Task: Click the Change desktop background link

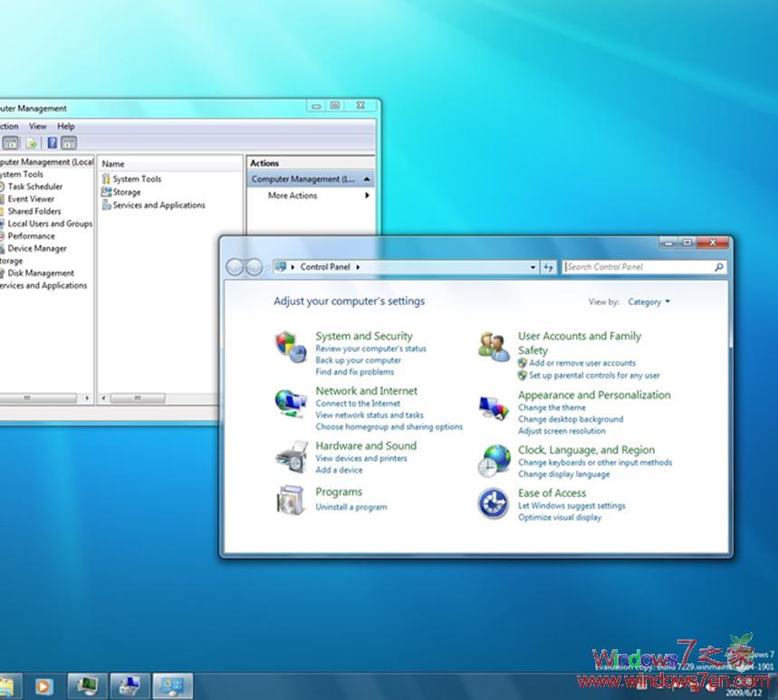Action: point(570,419)
